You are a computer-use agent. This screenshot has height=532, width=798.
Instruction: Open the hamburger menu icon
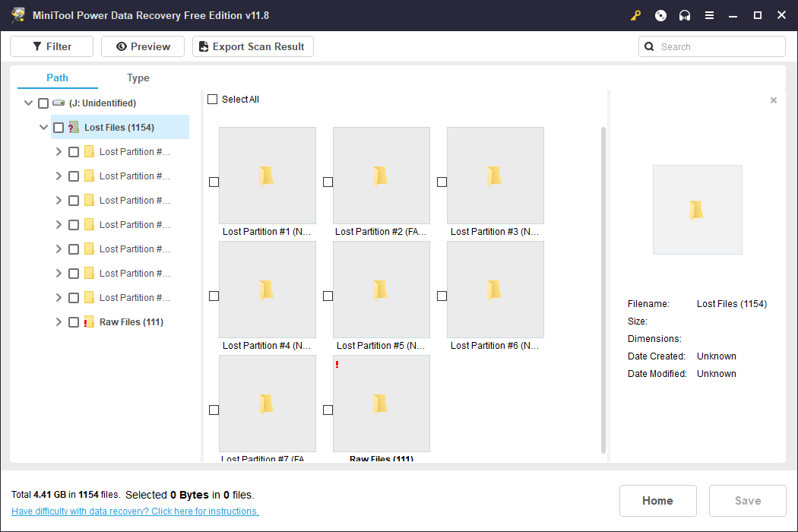709,15
